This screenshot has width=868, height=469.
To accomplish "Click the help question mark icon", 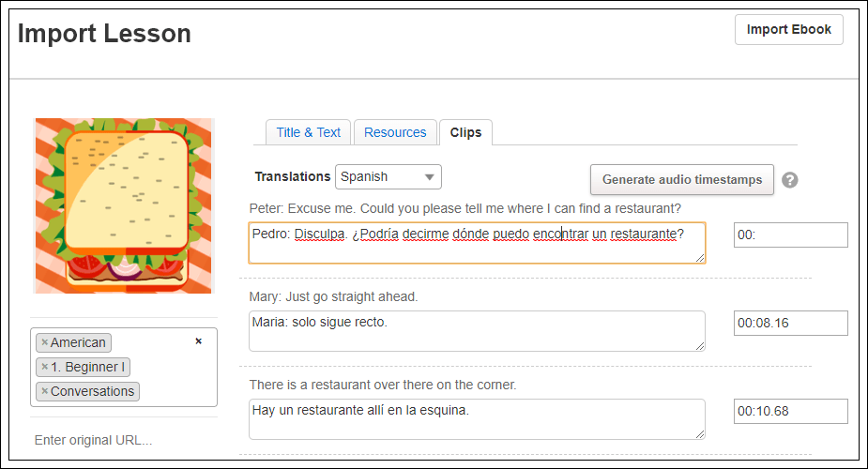I will pyautogui.click(x=790, y=180).
